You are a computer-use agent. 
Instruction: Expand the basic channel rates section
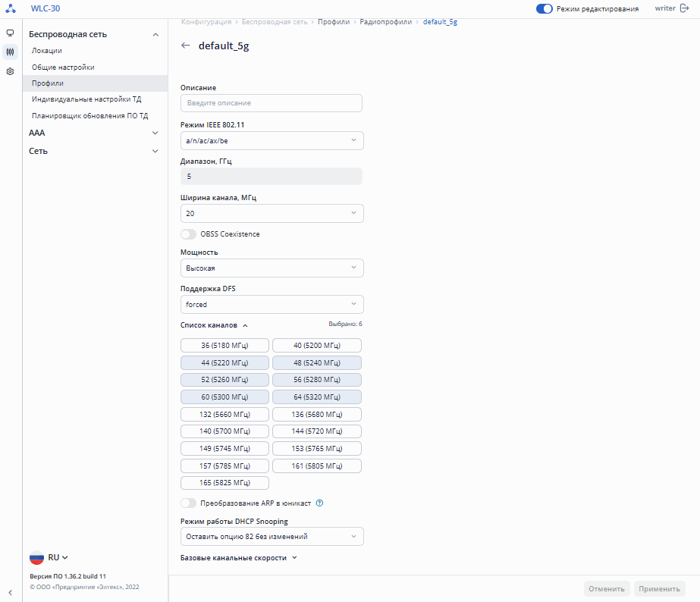click(x=238, y=557)
